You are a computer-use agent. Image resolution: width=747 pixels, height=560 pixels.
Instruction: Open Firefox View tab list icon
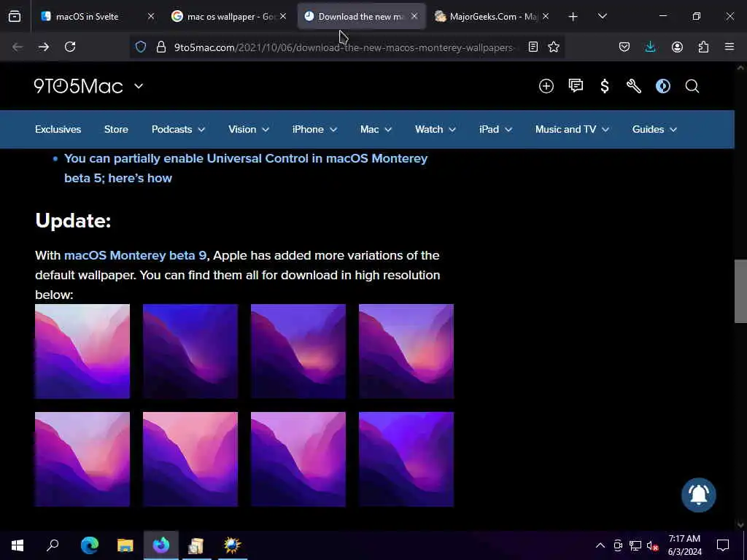[15, 17]
